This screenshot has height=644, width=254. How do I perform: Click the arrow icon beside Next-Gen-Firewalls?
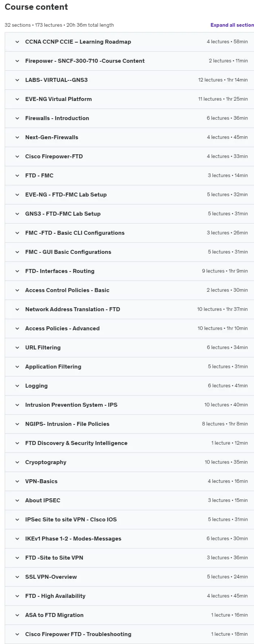tap(17, 137)
